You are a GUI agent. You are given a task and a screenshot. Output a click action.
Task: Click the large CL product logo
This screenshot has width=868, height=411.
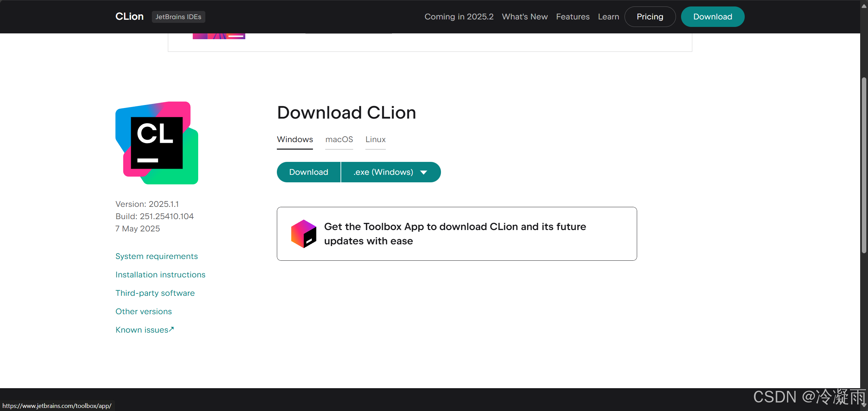pyautogui.click(x=157, y=143)
